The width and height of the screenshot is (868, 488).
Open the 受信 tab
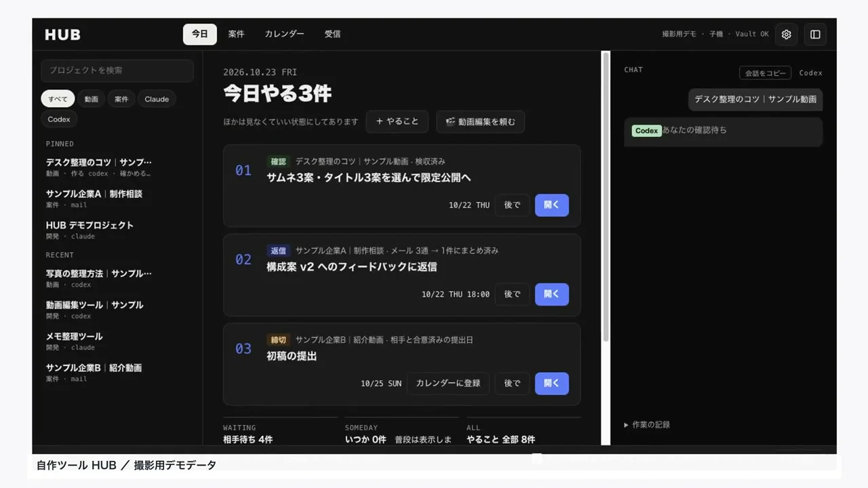[332, 34]
